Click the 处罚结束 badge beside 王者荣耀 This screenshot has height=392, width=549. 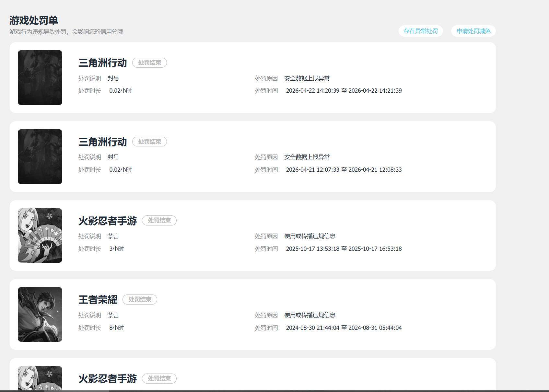pos(140,299)
